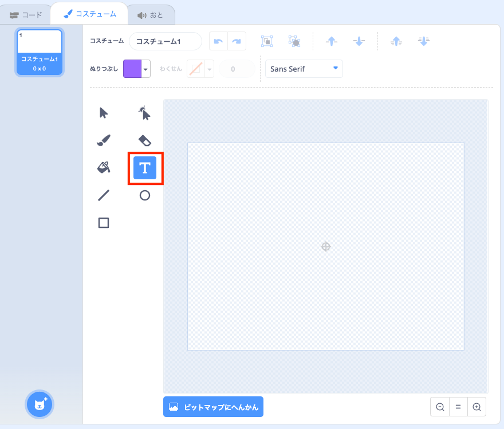This screenshot has height=429, width=504.
Task: Pick the Eraser tool
Action: 145,140
